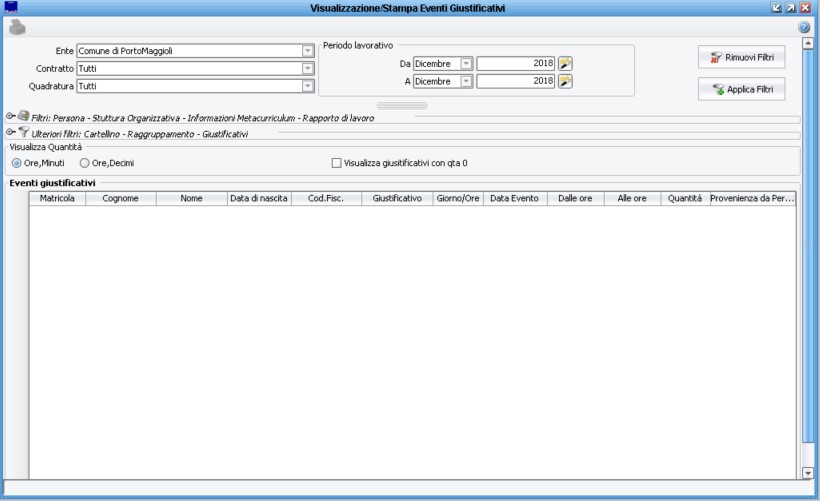Open the A month dropdown
Viewport: 820px width, 501px height.
click(465, 82)
